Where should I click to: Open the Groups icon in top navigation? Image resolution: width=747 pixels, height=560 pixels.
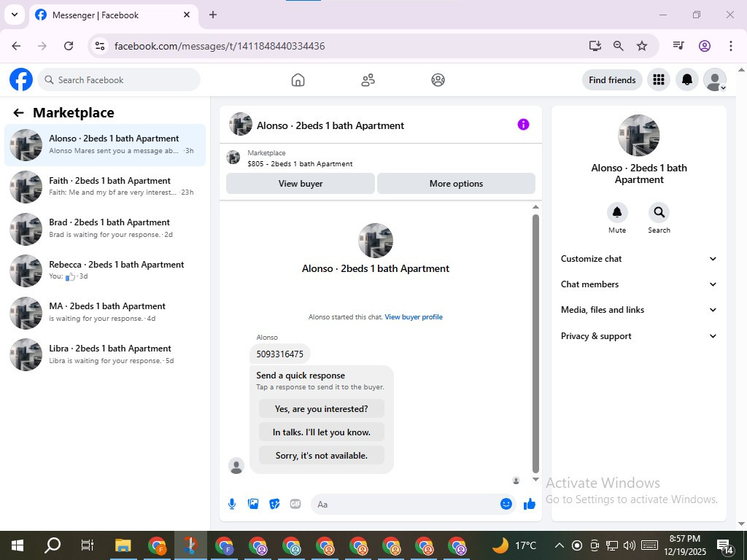tap(438, 80)
